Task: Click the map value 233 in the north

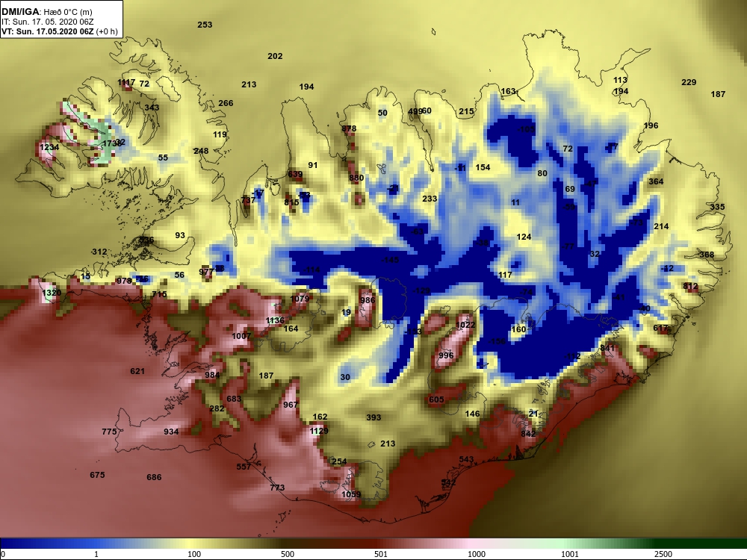Action: pos(430,199)
